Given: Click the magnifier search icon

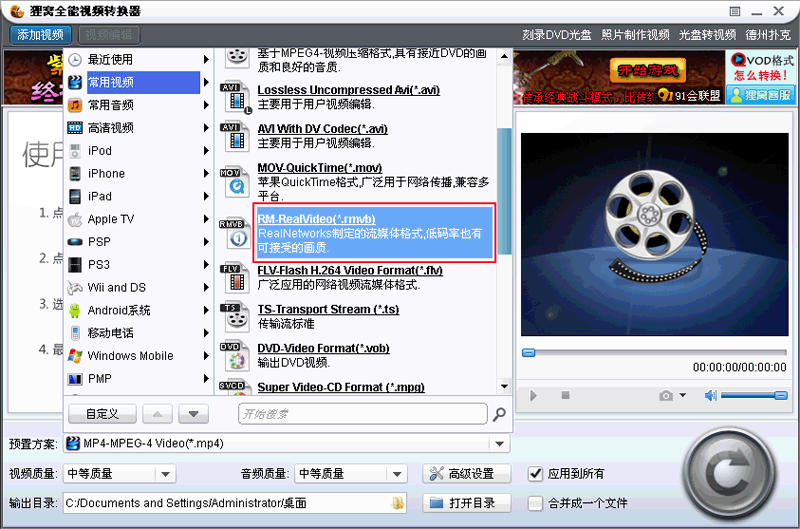Looking at the screenshot, I should [499, 414].
